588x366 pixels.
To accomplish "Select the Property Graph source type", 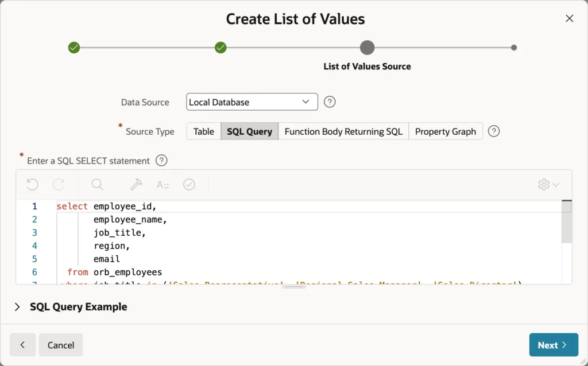I will [x=446, y=131].
